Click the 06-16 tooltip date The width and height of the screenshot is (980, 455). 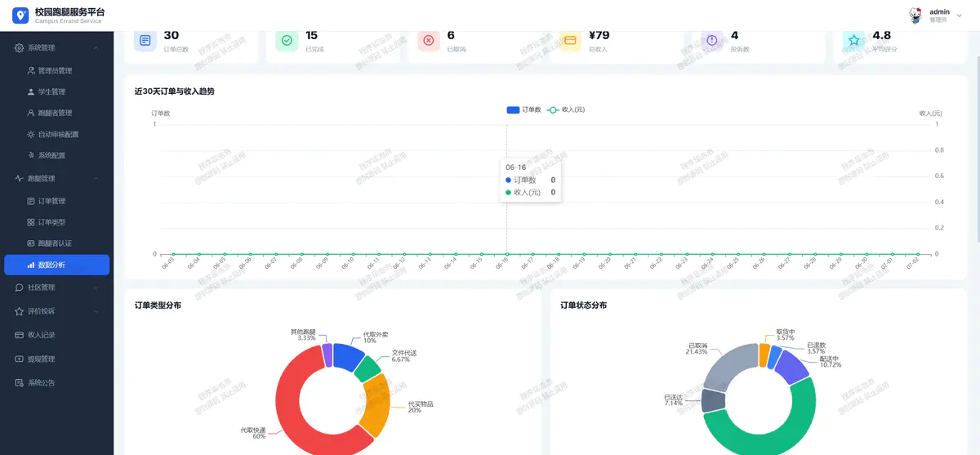point(515,167)
